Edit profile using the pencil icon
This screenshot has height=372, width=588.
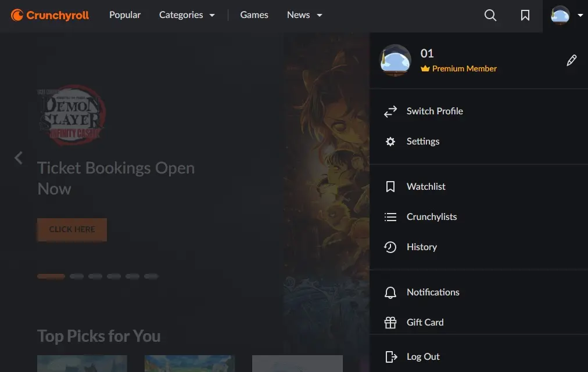[572, 60]
